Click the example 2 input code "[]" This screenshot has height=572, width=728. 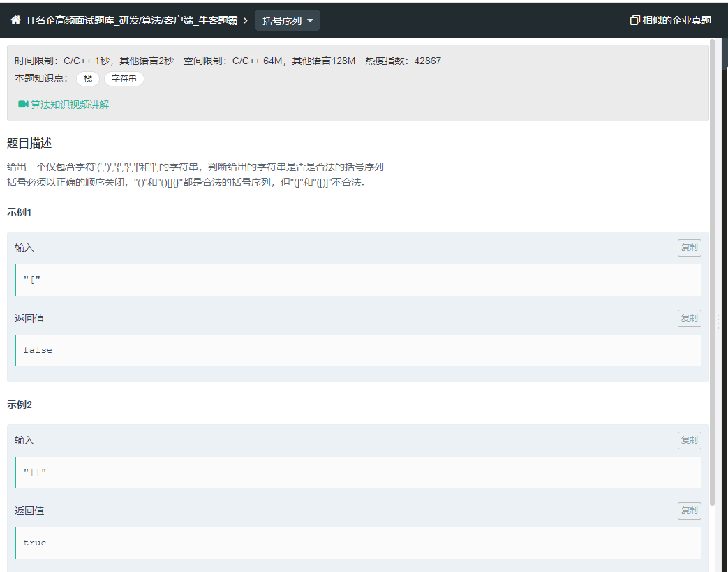click(x=35, y=472)
